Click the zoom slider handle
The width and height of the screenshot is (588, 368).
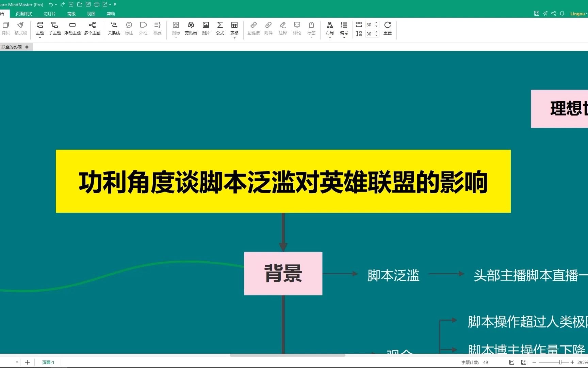pyautogui.click(x=560, y=362)
